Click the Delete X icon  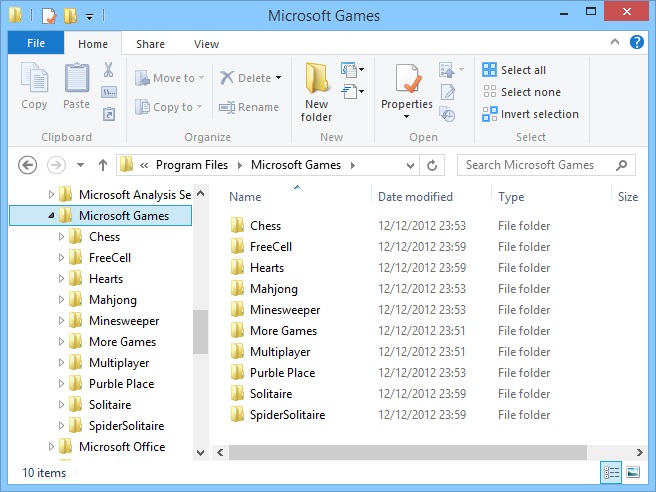[x=227, y=78]
